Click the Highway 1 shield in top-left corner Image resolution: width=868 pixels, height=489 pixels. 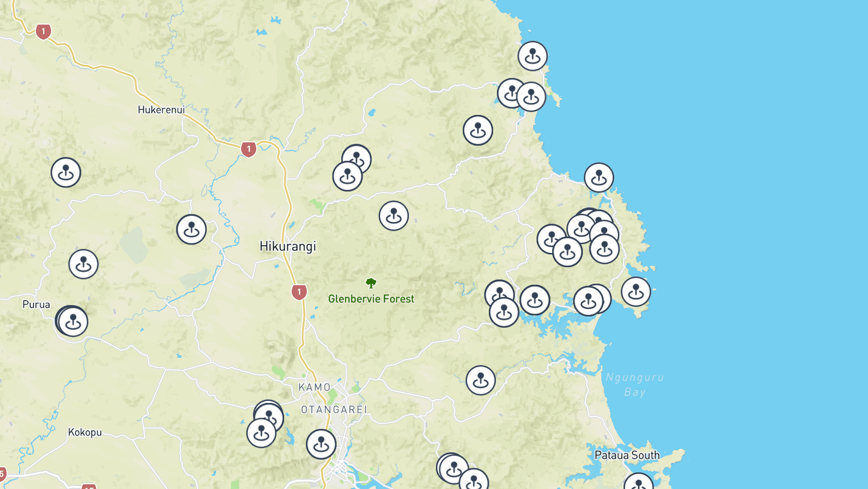[x=43, y=32]
